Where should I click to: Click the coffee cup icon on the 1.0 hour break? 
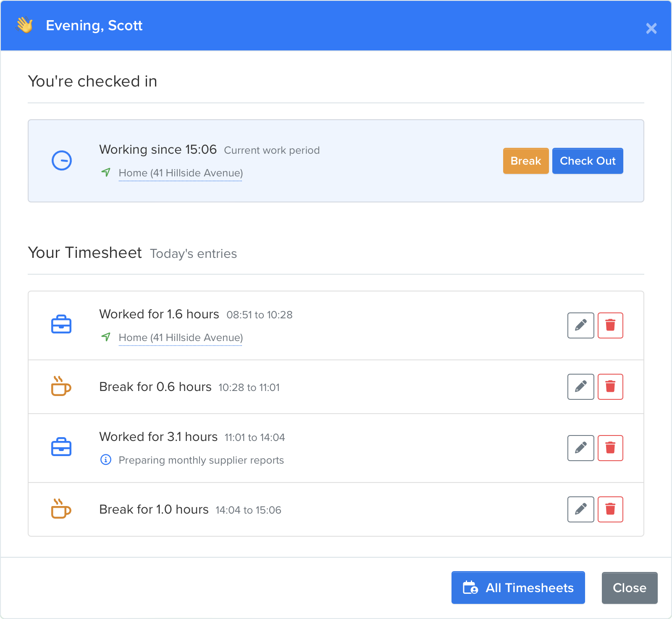60,509
